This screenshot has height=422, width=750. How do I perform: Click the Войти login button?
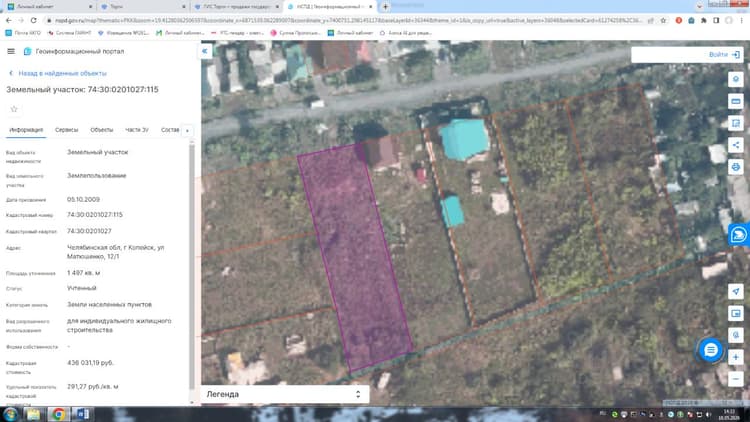pos(724,55)
